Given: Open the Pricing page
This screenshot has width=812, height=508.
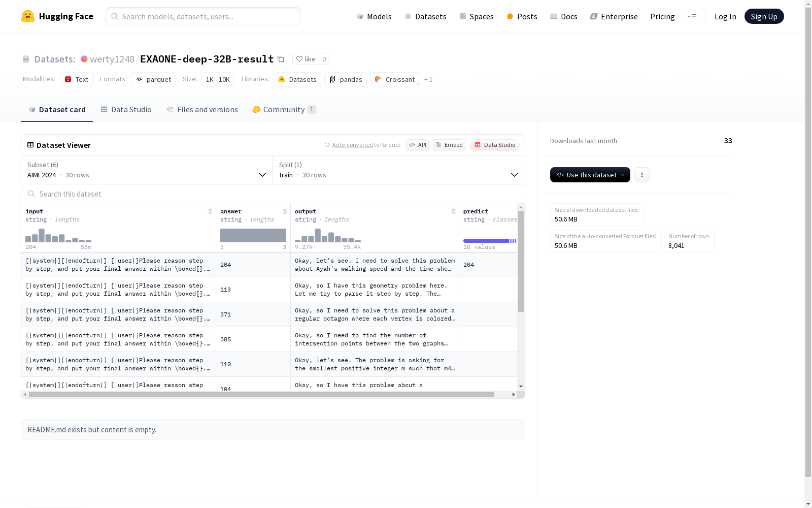Looking at the screenshot, I should coord(662,16).
